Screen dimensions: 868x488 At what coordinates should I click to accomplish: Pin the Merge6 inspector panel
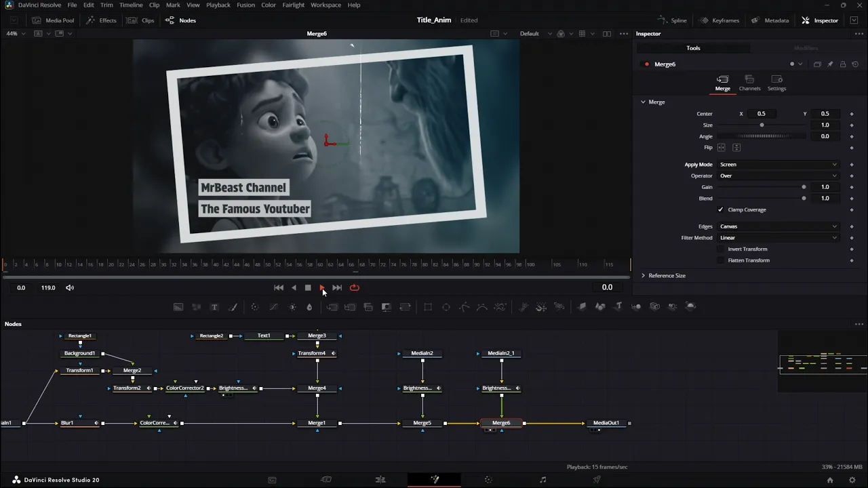(830, 64)
